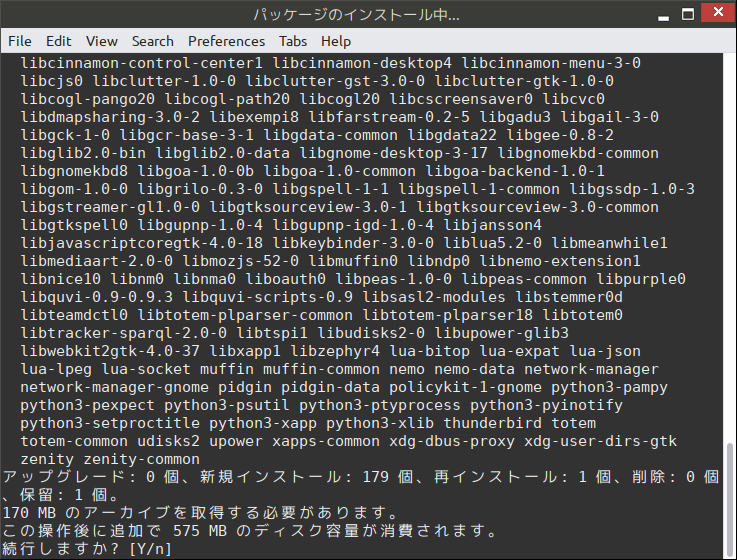Screen dimensions: 737x560
Task: Click the package name libgtksourceview-3.0-common
Action: click(x=537, y=207)
